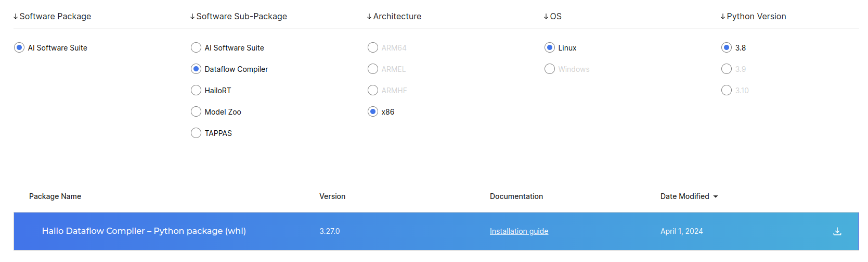Select Linux as the OS
Image resolution: width=868 pixels, height=262 pixels.
click(550, 48)
